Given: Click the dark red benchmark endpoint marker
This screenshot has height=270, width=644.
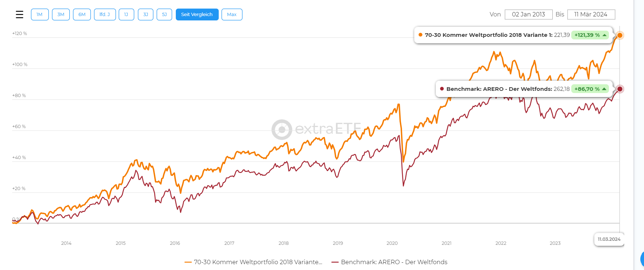Looking at the screenshot, I should coord(620,89).
